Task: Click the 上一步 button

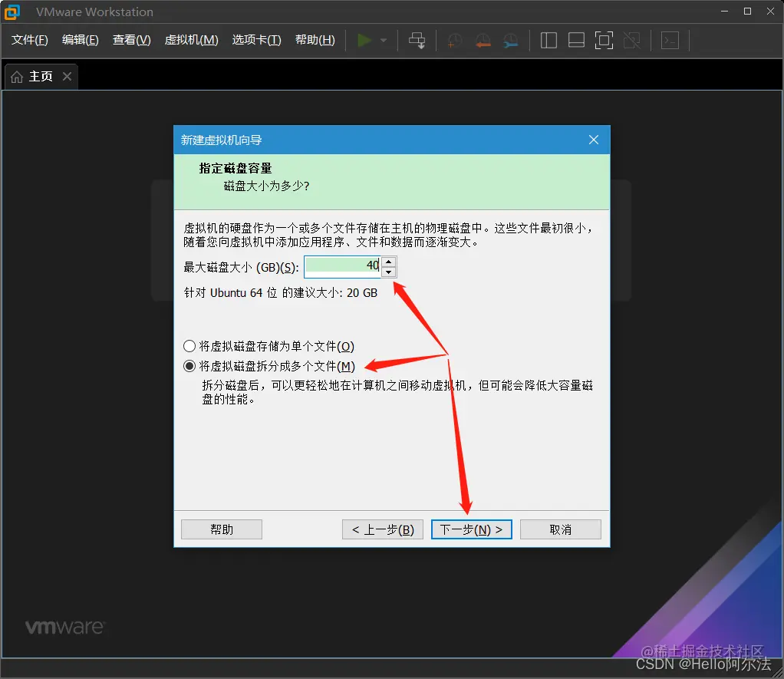Action: (382, 529)
